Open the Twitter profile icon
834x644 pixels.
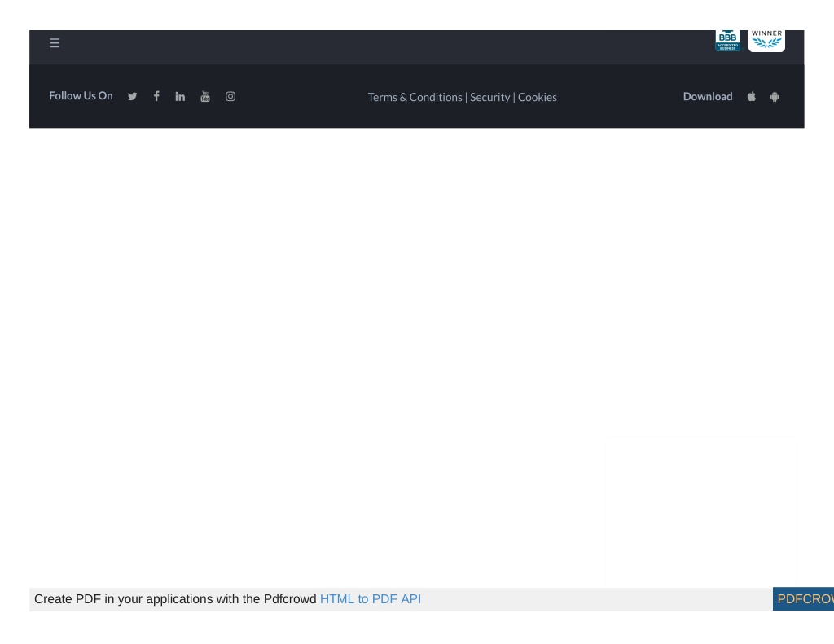click(133, 96)
